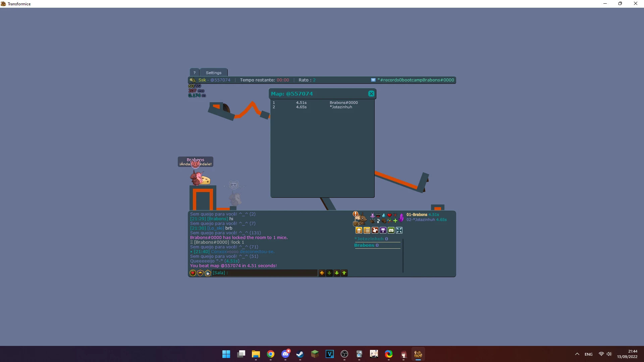Select the laughing mouth emote icon
The image size is (644, 362).
tap(378, 215)
